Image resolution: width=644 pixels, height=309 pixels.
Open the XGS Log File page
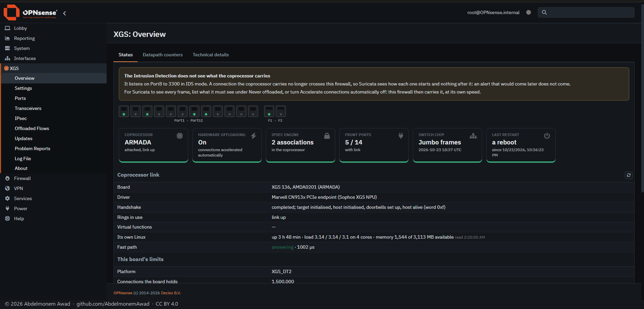click(x=54, y=159)
